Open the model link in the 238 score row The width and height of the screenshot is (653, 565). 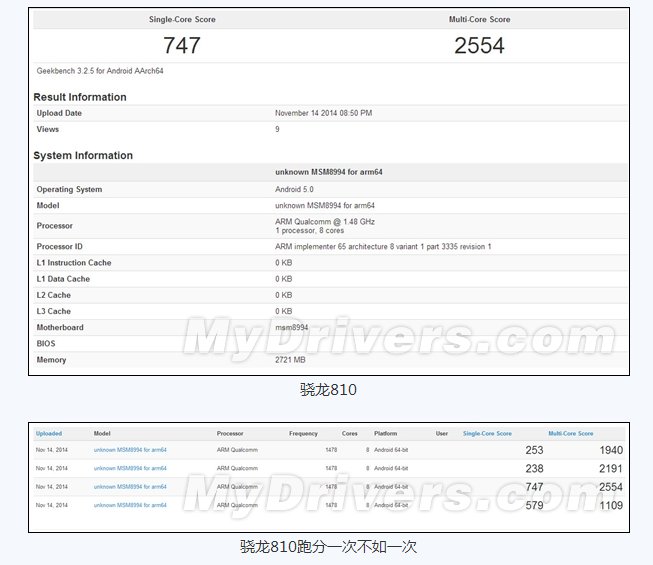pos(130,468)
